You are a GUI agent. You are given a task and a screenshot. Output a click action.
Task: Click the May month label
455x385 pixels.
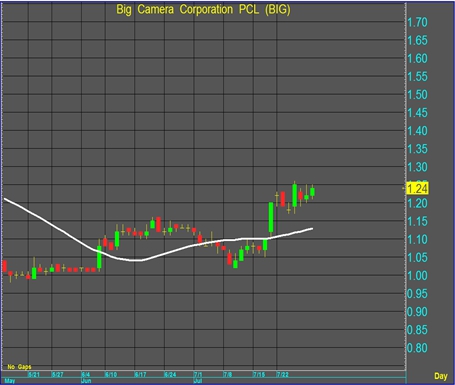point(10,381)
